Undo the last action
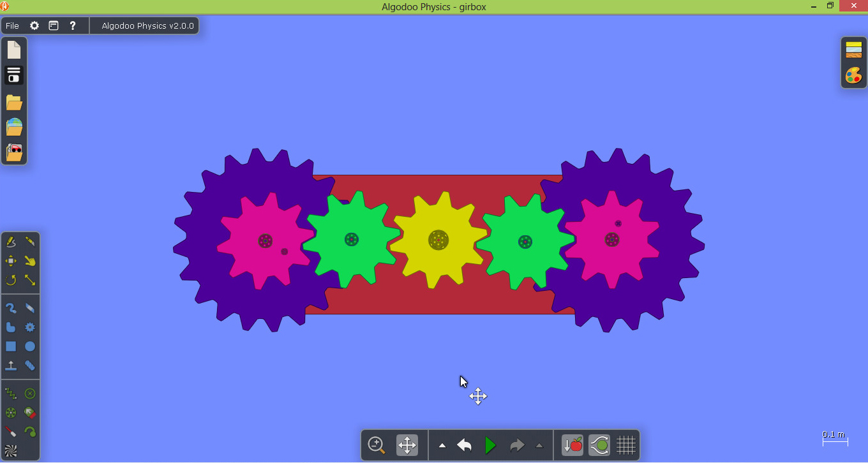The image size is (868, 463). [464, 445]
